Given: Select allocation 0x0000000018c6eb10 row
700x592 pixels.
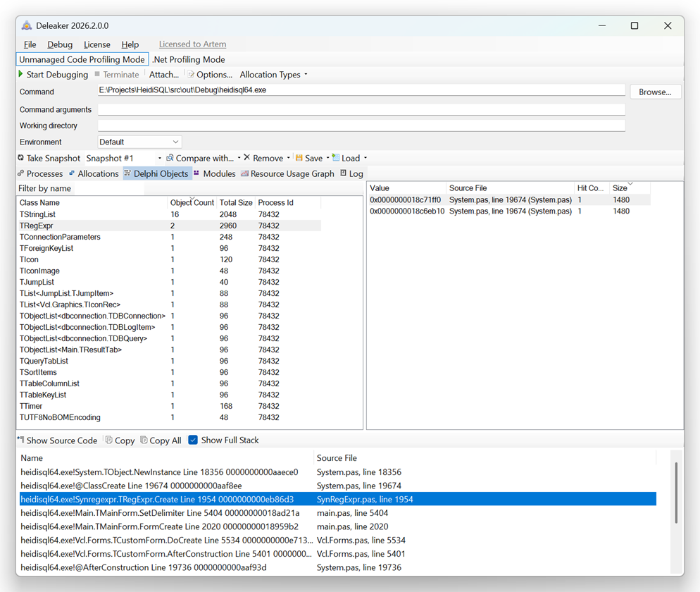Looking at the screenshot, I should pyautogui.click(x=509, y=211).
